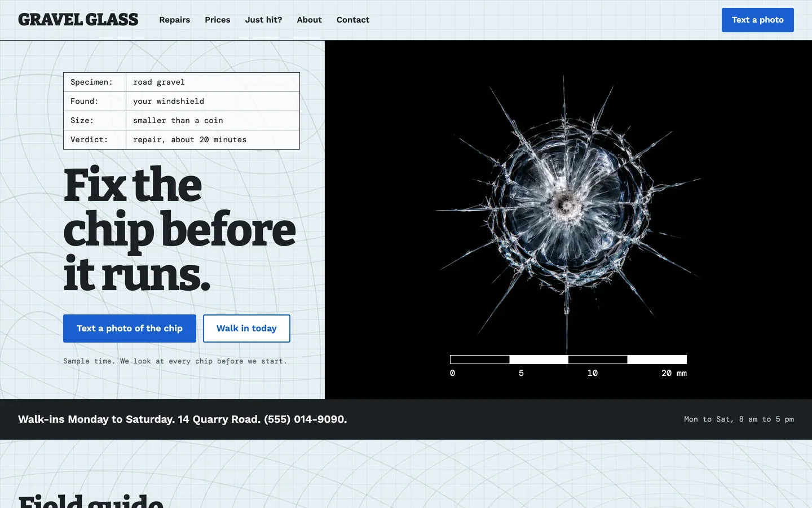
Task: Click the '10' scale label
Action: (x=592, y=373)
